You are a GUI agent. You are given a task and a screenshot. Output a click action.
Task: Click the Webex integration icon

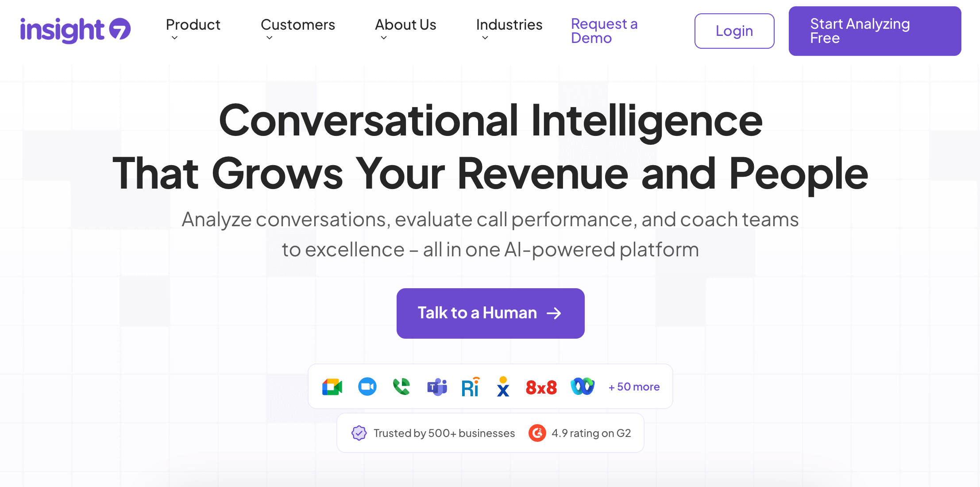[x=583, y=387]
